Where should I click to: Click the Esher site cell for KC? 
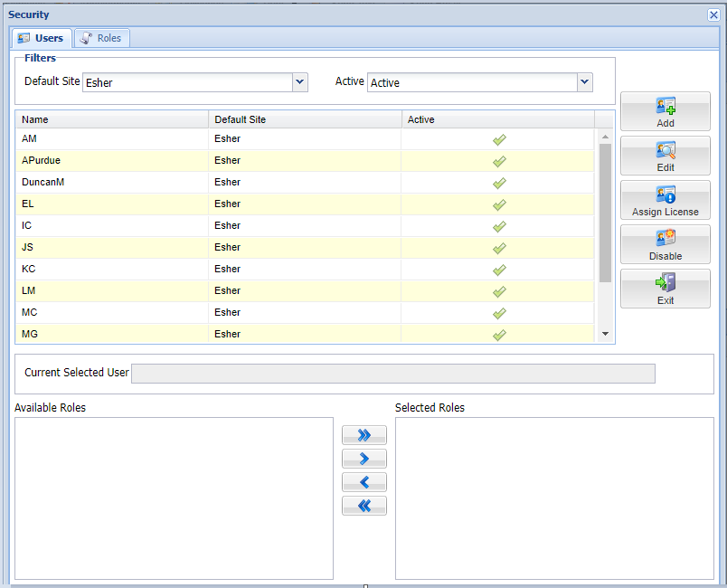305,269
